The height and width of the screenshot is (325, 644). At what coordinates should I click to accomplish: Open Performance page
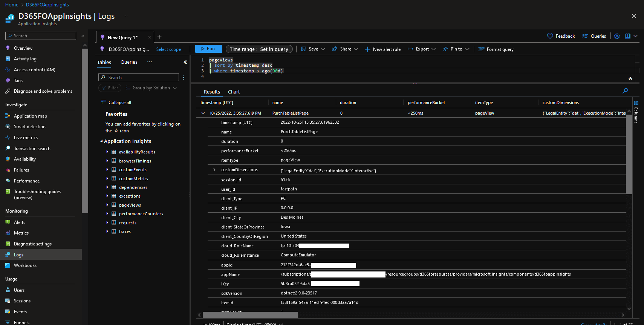tap(26, 181)
